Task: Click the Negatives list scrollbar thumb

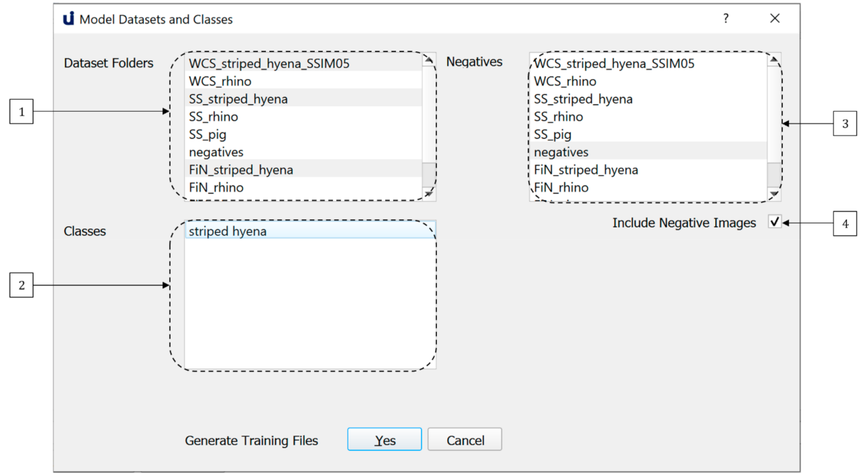Action: tap(774, 174)
